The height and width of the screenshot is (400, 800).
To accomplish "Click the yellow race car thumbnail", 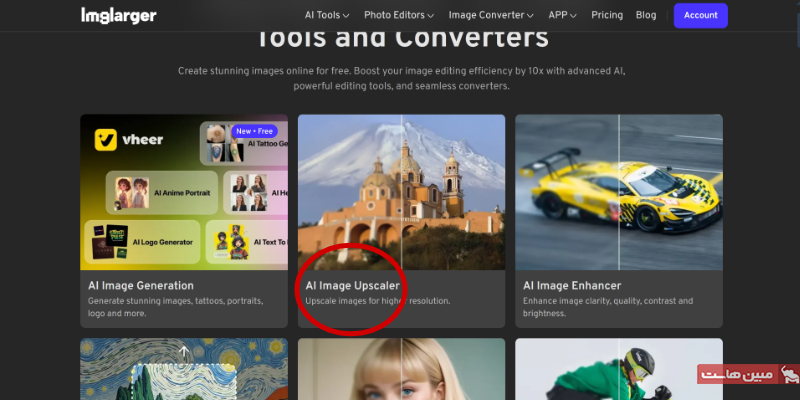I will pos(619,190).
